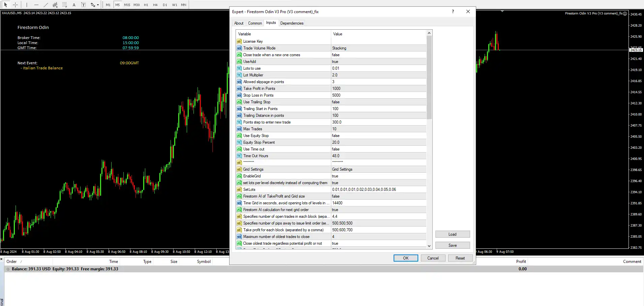Pick the Horizontal Line drawing tool
644x306 pixels.
point(36,5)
